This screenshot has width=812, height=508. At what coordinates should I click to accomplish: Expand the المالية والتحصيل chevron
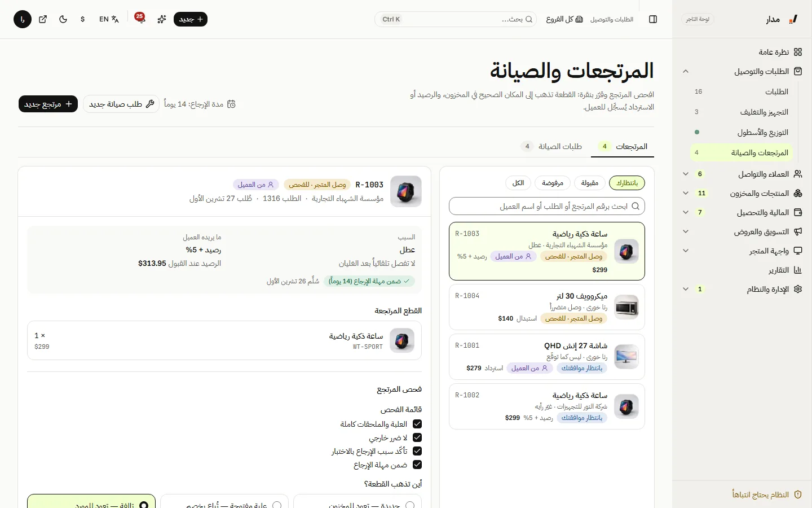686,213
